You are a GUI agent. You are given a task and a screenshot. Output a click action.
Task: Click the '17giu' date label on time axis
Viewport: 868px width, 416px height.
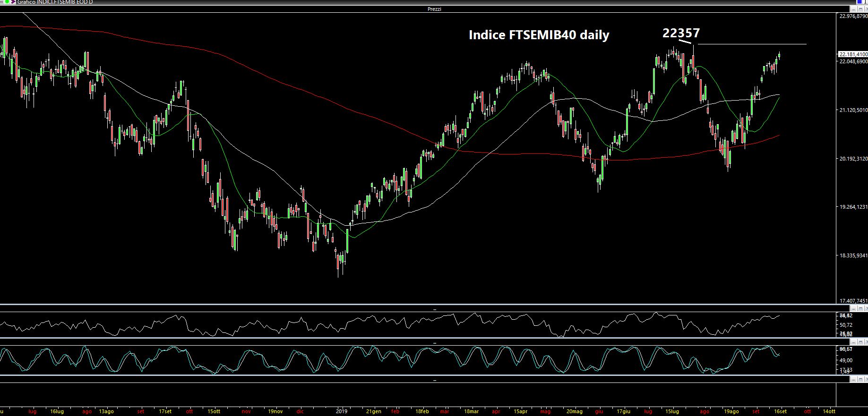click(624, 411)
